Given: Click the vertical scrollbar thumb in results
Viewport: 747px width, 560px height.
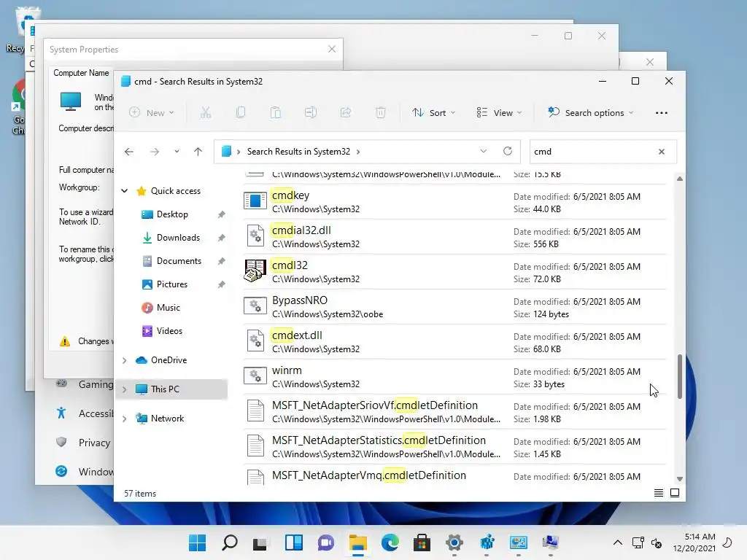Looking at the screenshot, I should point(680,376).
